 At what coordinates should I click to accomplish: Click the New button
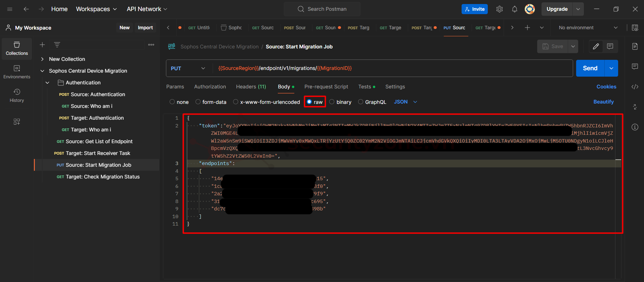[x=125, y=28]
